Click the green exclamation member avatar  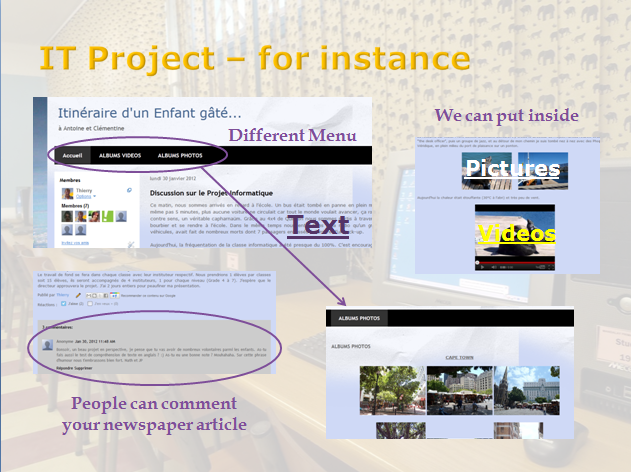[107, 216]
